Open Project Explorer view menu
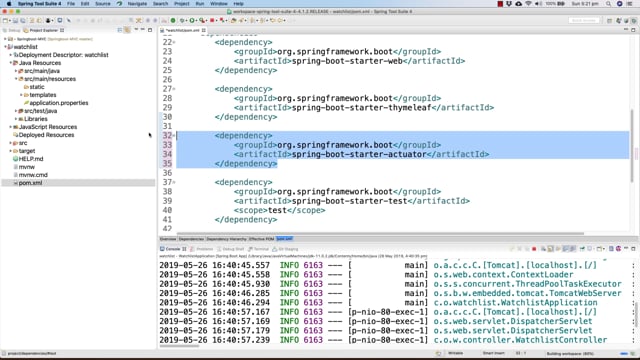The height and width of the screenshot is (360, 640). pyautogui.click(x=136, y=30)
